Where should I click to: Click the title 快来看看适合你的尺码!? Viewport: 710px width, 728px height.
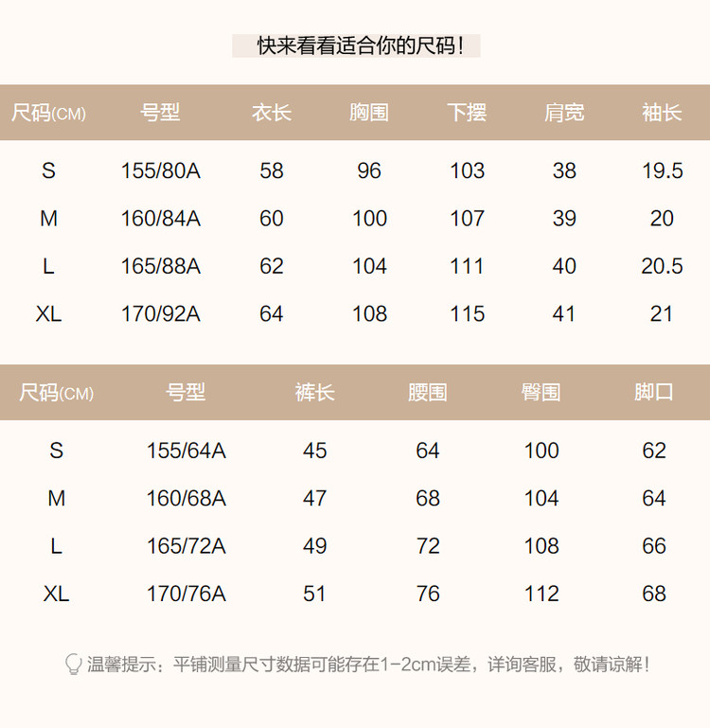tap(356, 45)
